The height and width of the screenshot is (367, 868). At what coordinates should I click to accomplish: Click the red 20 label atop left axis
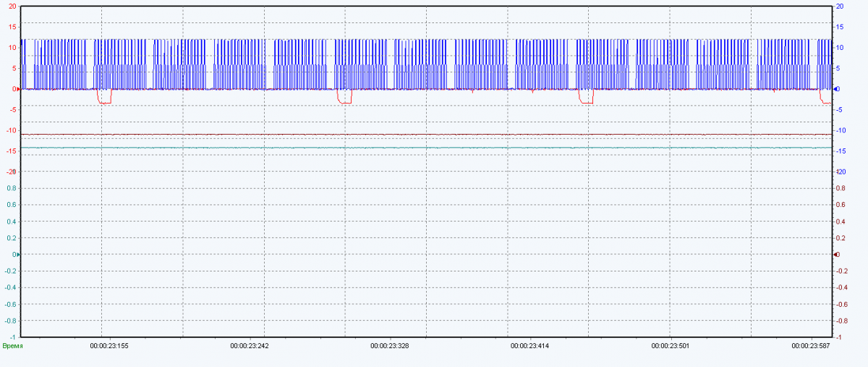(x=12, y=7)
